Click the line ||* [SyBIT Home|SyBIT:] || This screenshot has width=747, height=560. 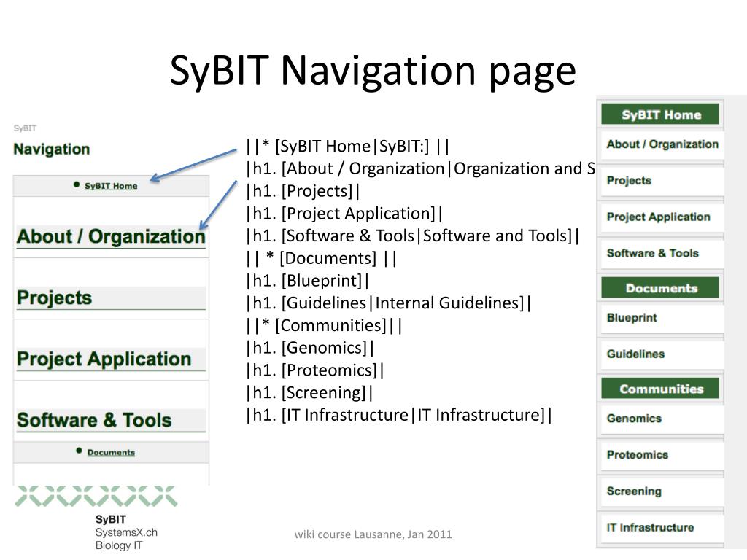[348, 146]
